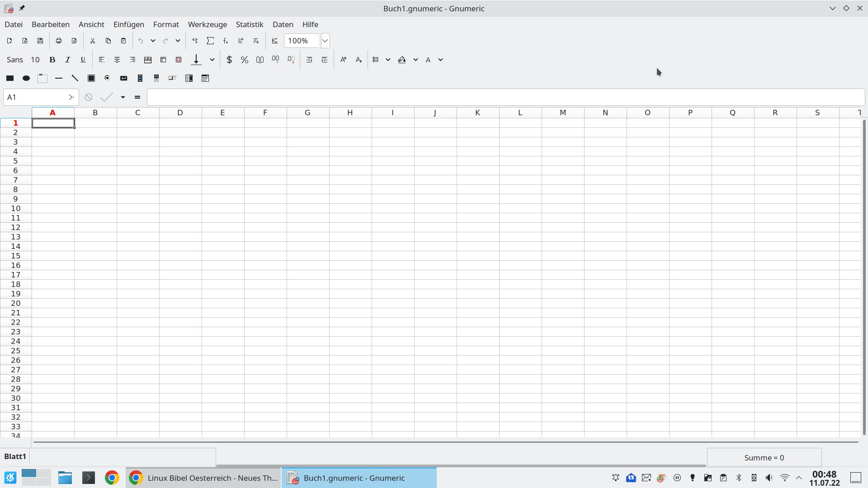Open the Statistik menu
This screenshot has width=868, height=488.
250,24
